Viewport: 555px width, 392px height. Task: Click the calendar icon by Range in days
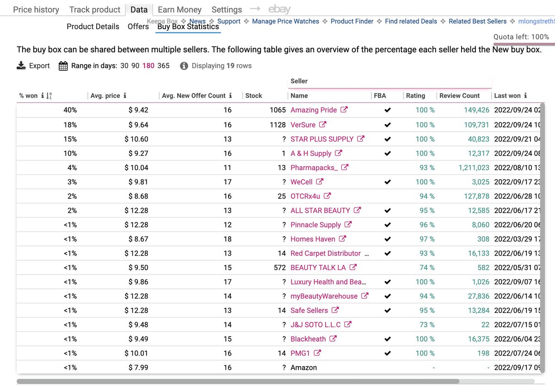coord(63,66)
